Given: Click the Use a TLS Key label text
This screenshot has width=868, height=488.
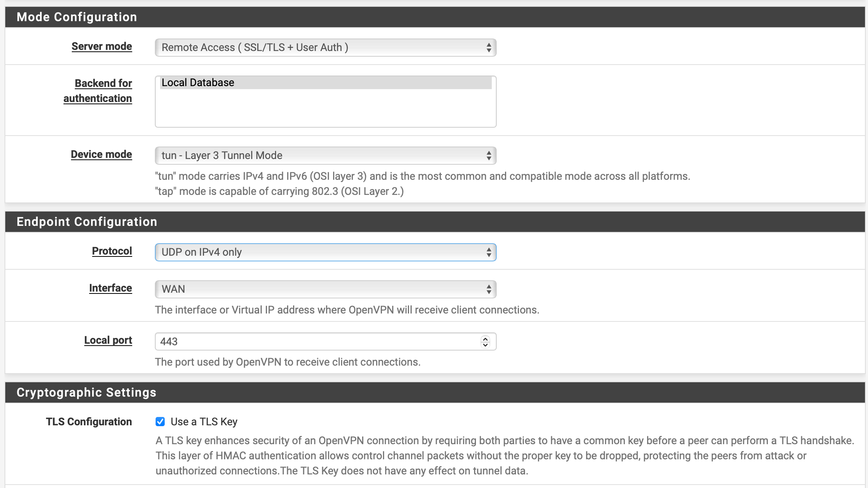Looking at the screenshot, I should [204, 422].
